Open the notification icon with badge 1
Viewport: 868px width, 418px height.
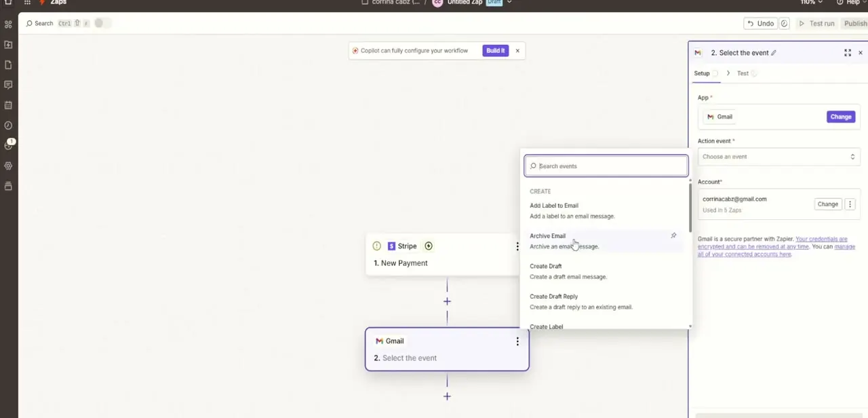[9, 145]
